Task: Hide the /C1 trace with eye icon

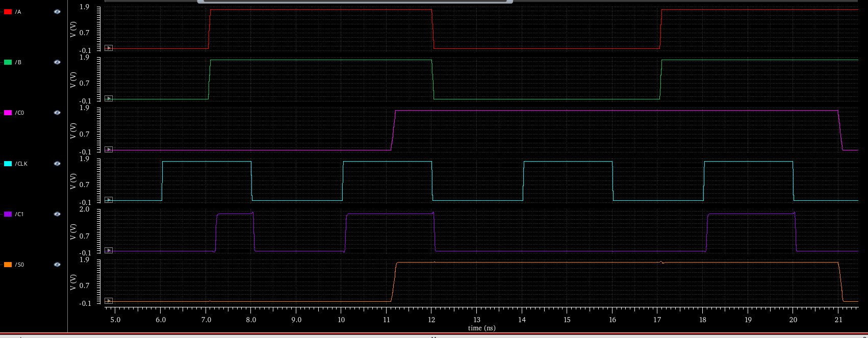Action: [57, 214]
